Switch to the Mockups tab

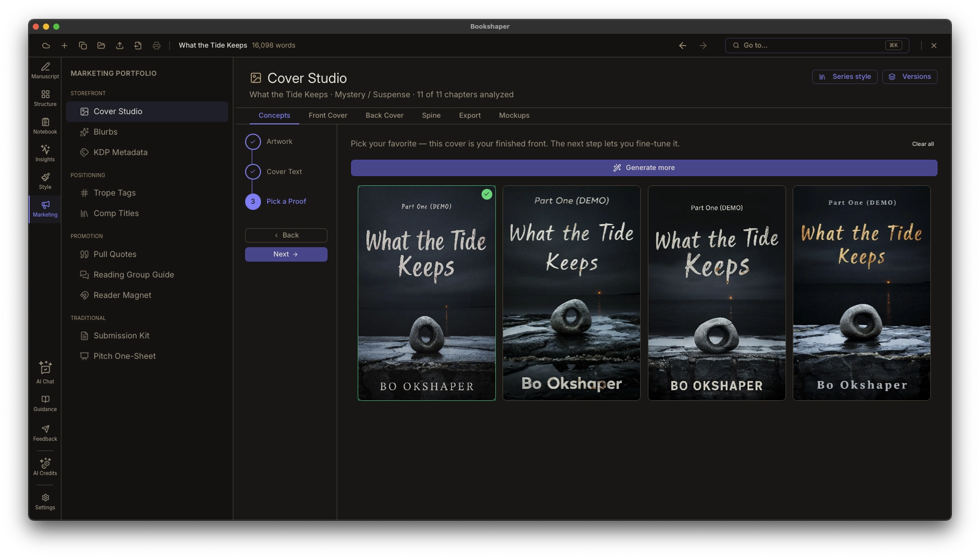[514, 116]
